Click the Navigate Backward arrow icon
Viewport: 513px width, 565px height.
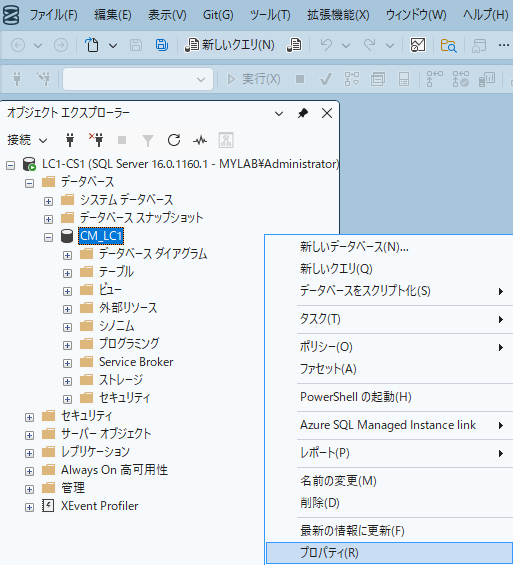coord(18,45)
